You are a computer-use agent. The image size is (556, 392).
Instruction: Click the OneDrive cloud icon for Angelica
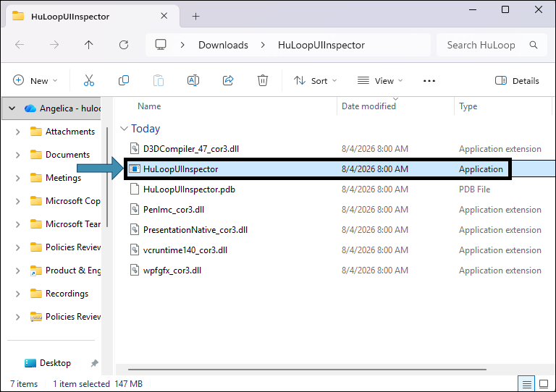pos(30,108)
